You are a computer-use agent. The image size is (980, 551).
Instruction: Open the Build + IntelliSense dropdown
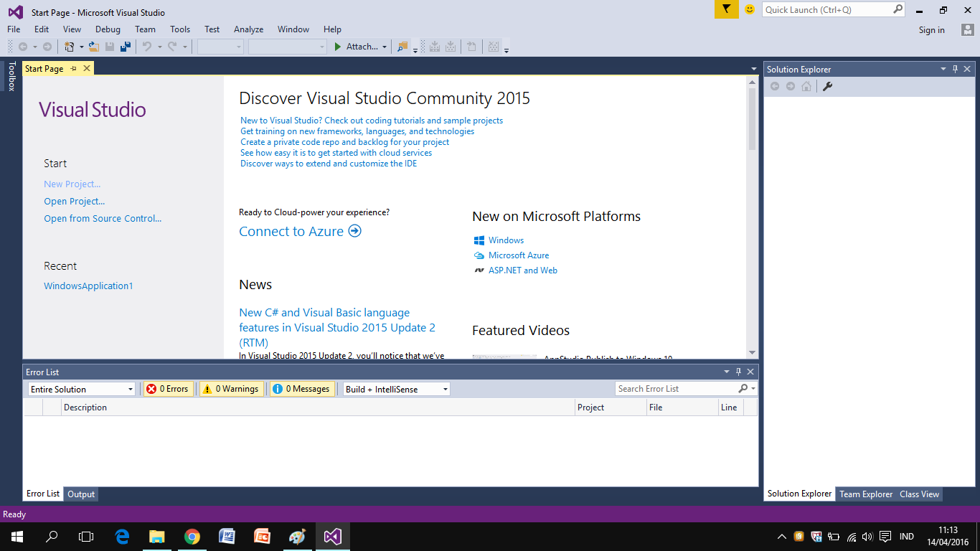(395, 388)
